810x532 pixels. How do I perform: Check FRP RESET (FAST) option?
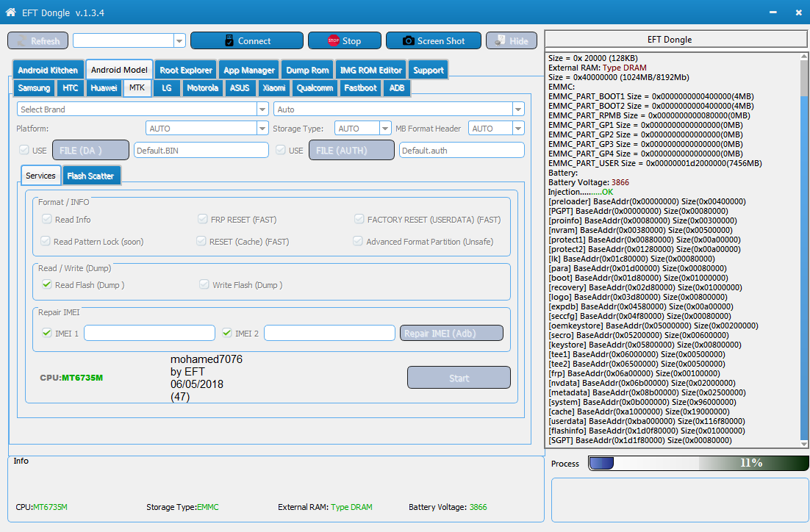(203, 219)
